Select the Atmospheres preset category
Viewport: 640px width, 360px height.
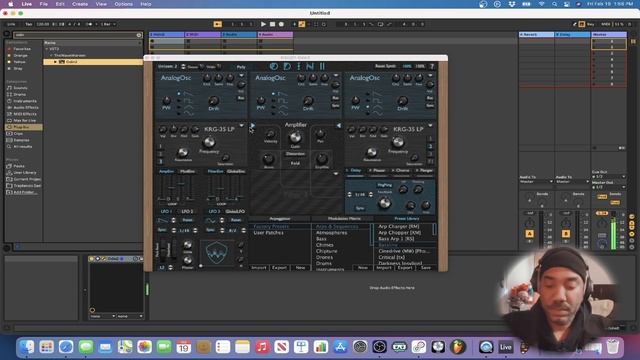(x=332, y=233)
